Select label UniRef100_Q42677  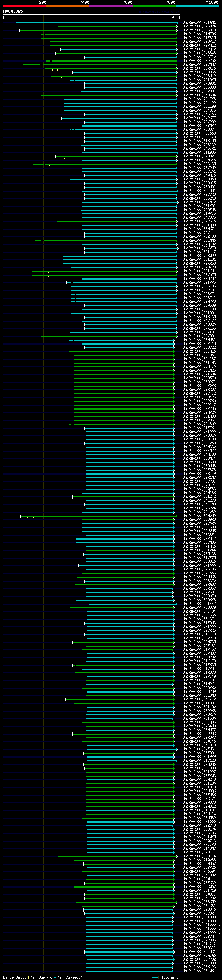tap(199, 118)
